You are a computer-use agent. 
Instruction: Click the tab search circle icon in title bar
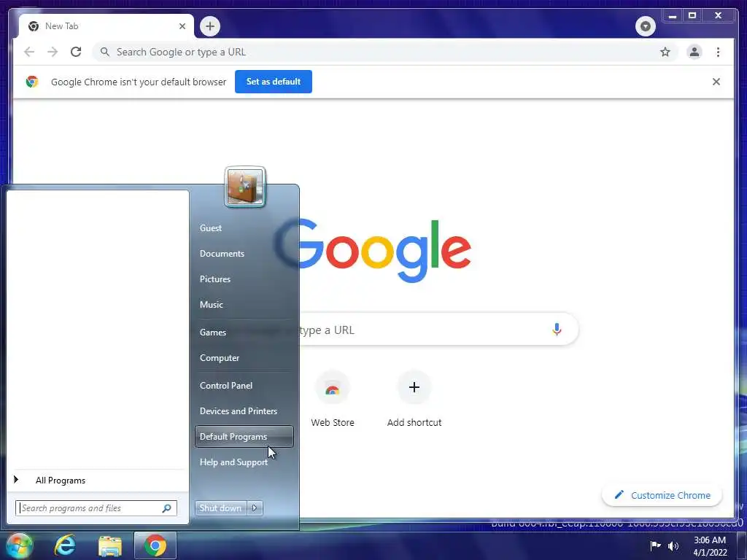click(x=646, y=26)
